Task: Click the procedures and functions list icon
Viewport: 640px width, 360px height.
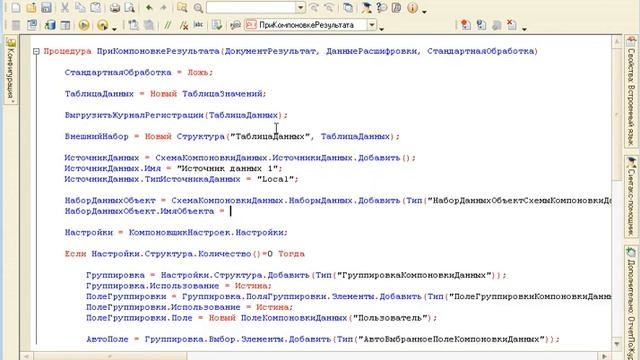Action: [x=236, y=25]
